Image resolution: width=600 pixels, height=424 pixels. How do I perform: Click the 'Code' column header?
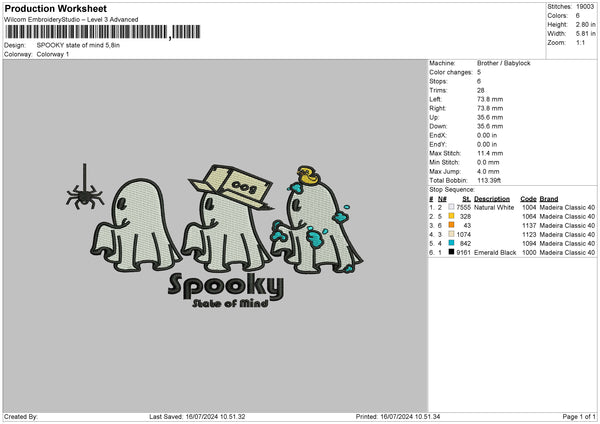click(528, 199)
